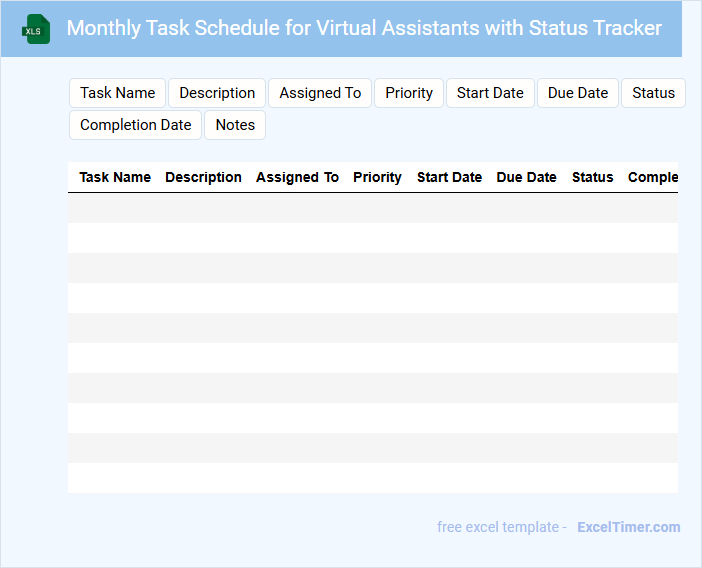This screenshot has height=568, width=702.
Task: Open the ExcelTimer.com link
Action: point(628,527)
